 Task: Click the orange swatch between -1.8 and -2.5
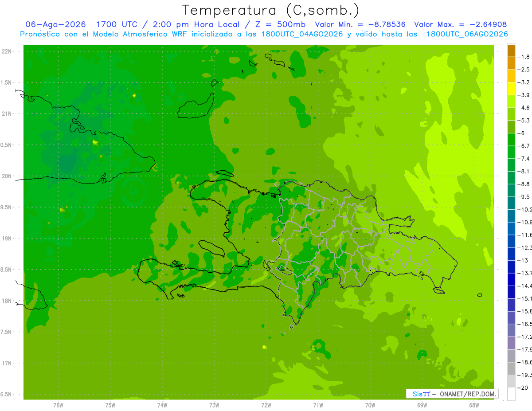point(511,63)
